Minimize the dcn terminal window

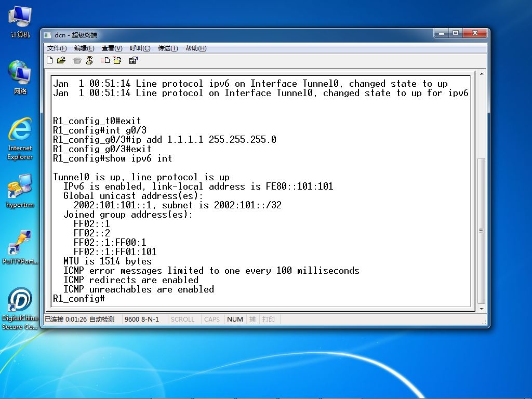[442, 33]
